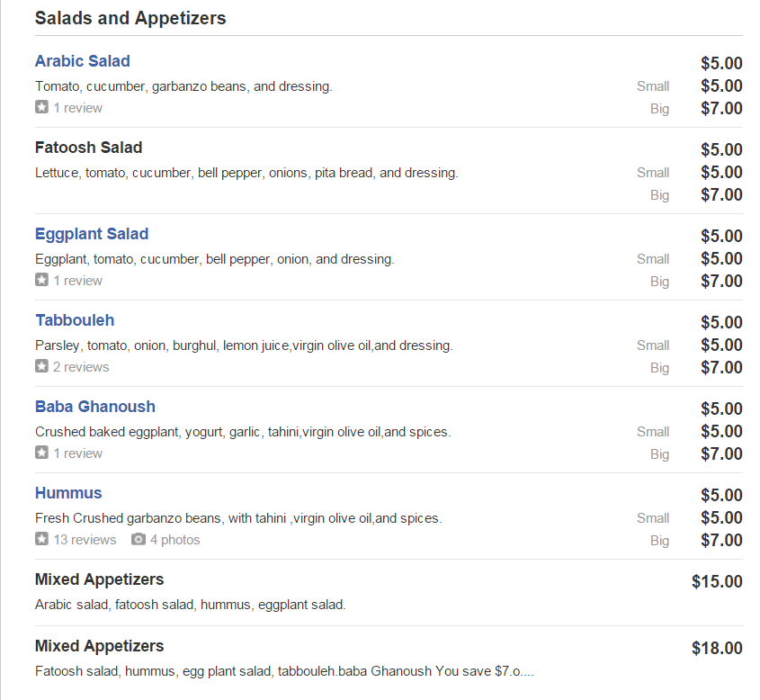This screenshot has width=760, height=700.
Task: View the 2 reviews for Tabbouleh
Action: point(81,367)
